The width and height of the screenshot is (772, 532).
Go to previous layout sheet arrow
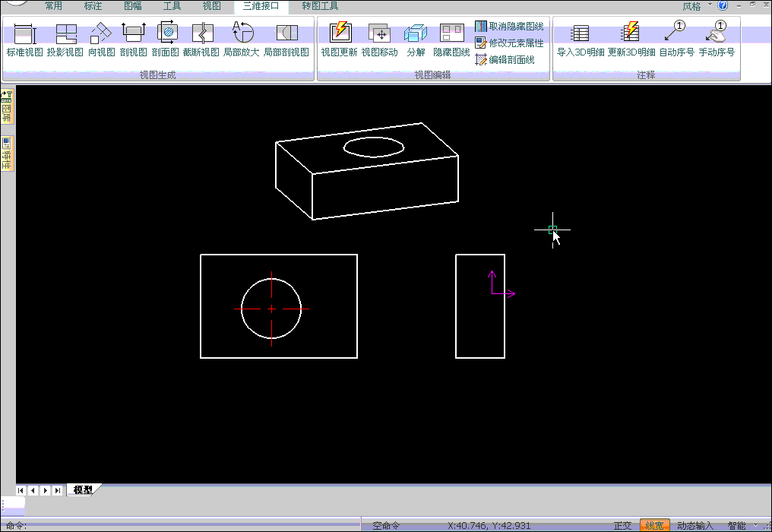pos(33,490)
